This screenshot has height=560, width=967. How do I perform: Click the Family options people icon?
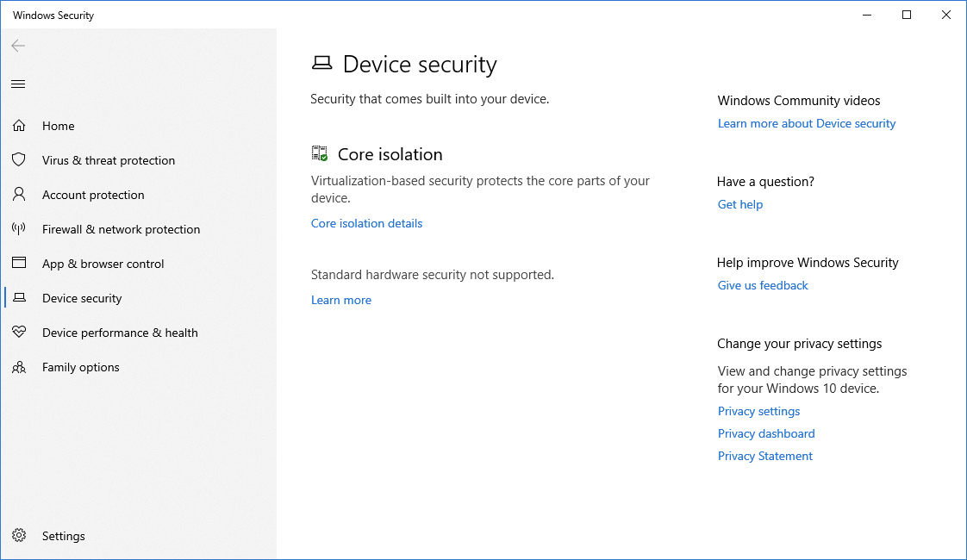(19, 367)
